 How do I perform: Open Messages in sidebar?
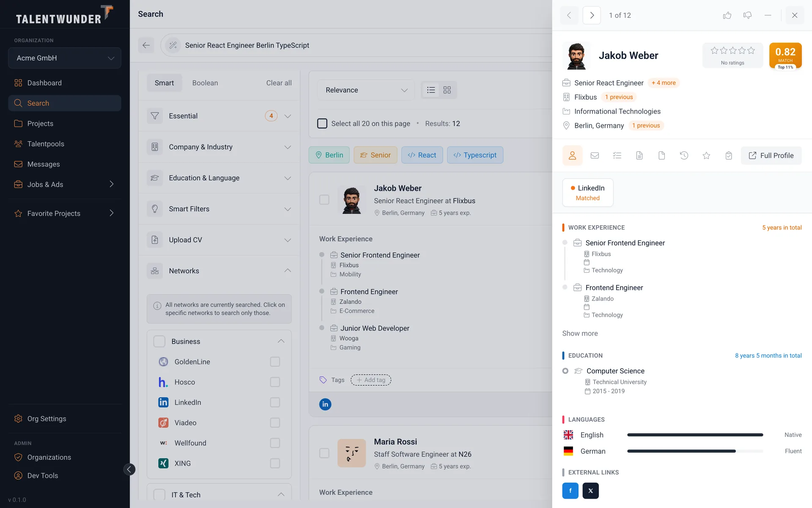coord(65,164)
